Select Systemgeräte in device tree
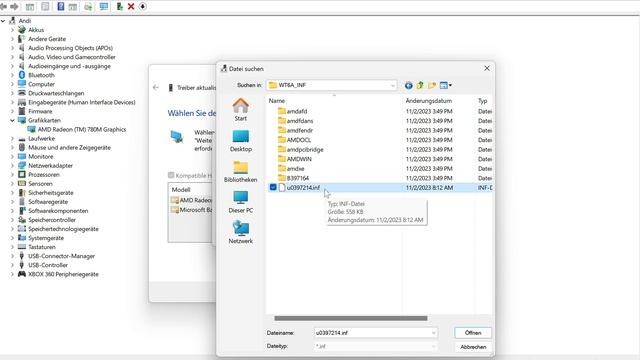Screen dimensions: 640x360 click(x=46, y=238)
